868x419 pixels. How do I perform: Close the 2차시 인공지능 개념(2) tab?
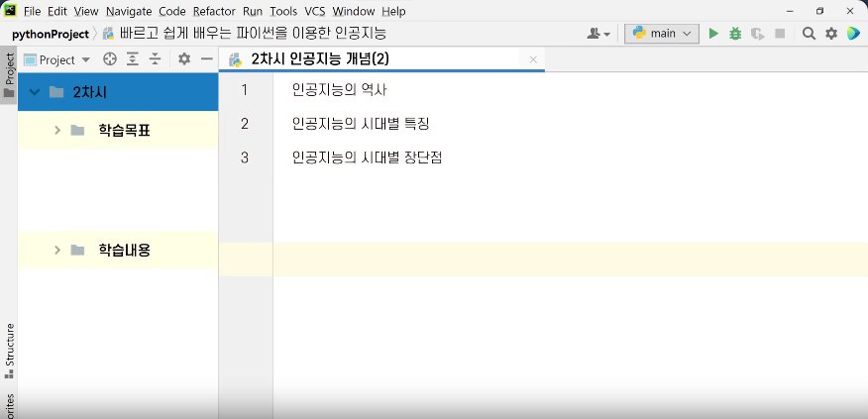(x=533, y=59)
